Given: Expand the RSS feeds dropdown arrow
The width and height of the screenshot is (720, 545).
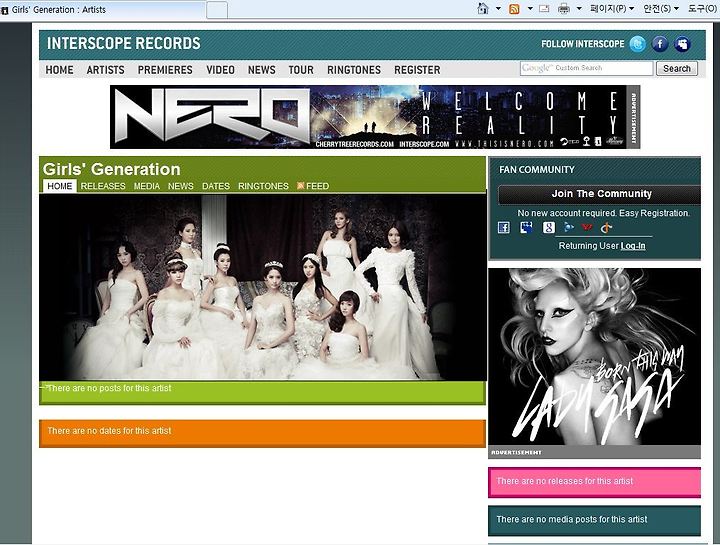Looking at the screenshot, I should coord(529,9).
